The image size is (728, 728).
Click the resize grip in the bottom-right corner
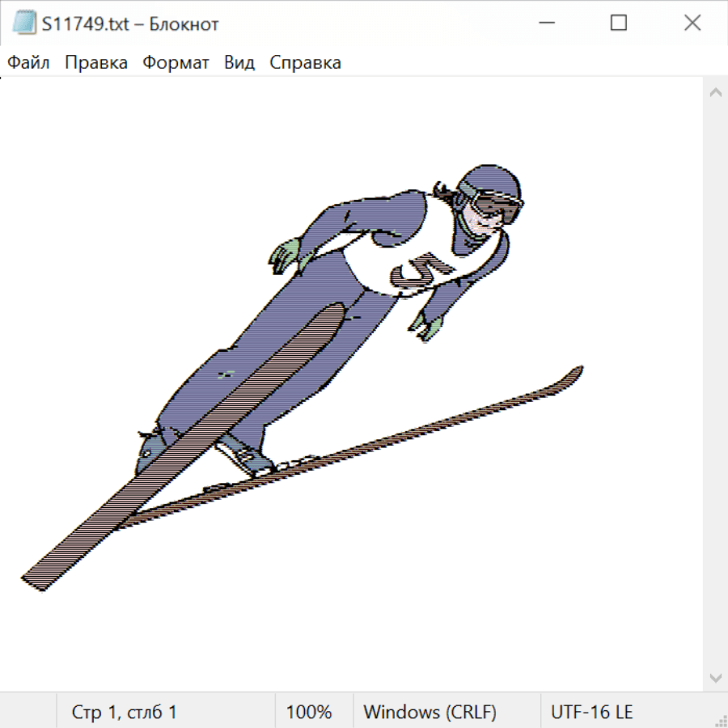(720, 720)
